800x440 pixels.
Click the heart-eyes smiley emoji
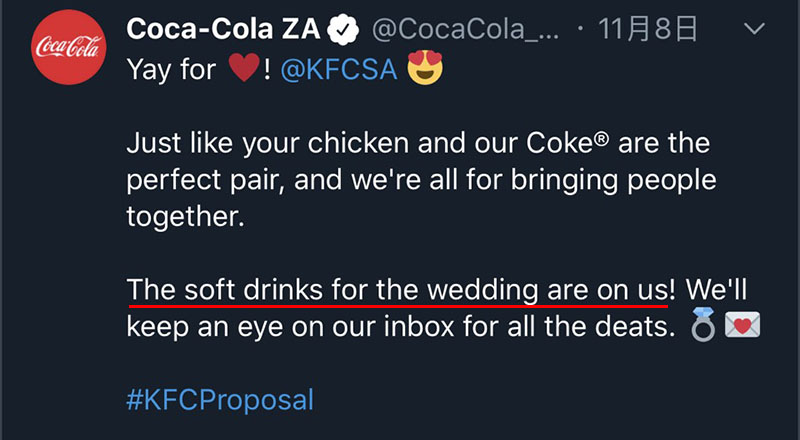pyautogui.click(x=425, y=68)
